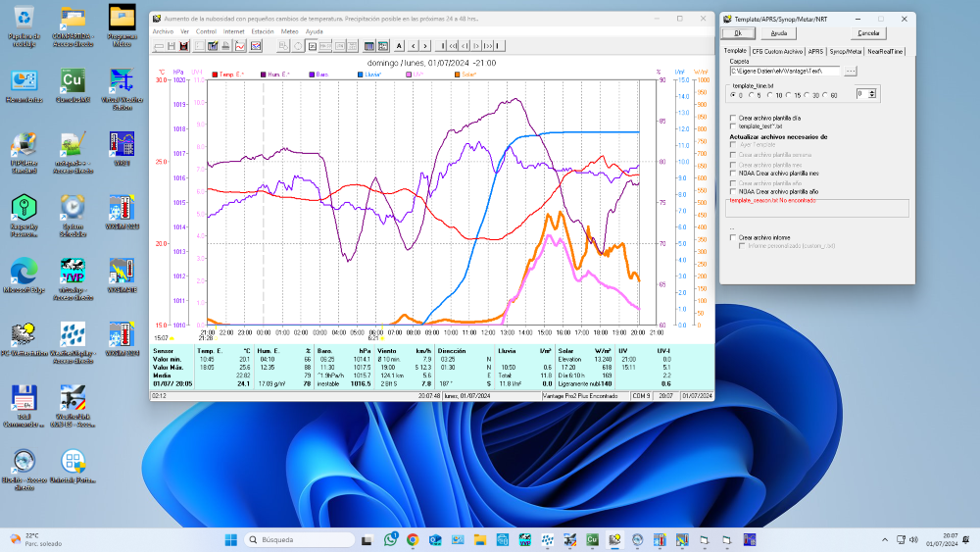
Task: Click the bold A text toolbar button
Action: tap(399, 45)
